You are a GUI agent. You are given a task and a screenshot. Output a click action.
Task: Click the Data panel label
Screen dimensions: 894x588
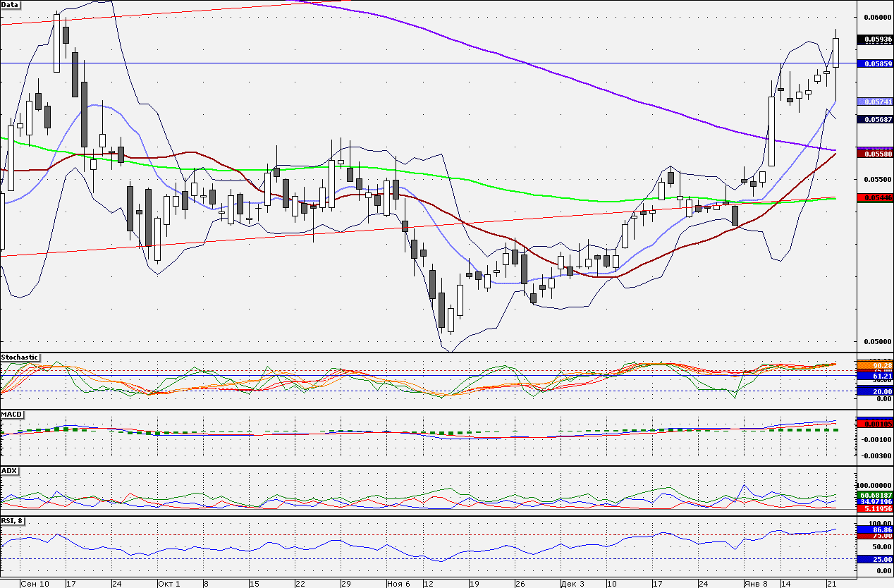click(10, 4)
